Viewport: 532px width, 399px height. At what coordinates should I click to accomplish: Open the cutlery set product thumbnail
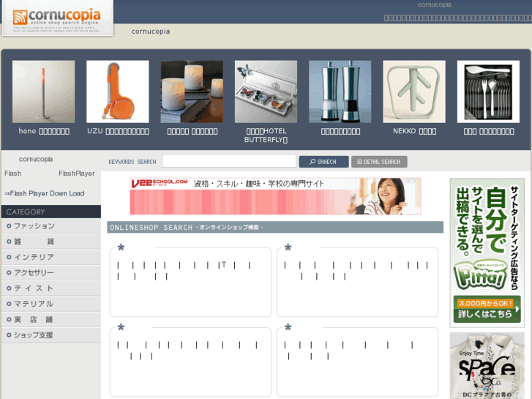(488, 92)
